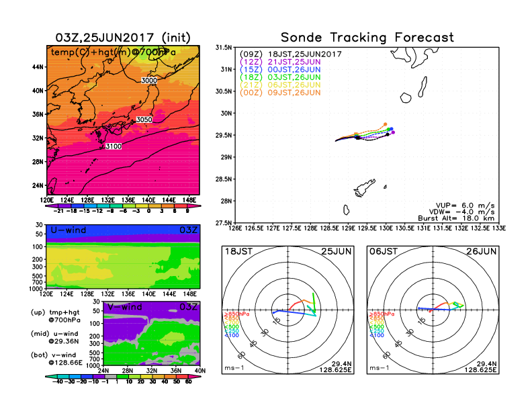Select green legend entry "(18Z) 03JST,26JUN"
The height and width of the screenshot is (411, 532).
point(280,77)
